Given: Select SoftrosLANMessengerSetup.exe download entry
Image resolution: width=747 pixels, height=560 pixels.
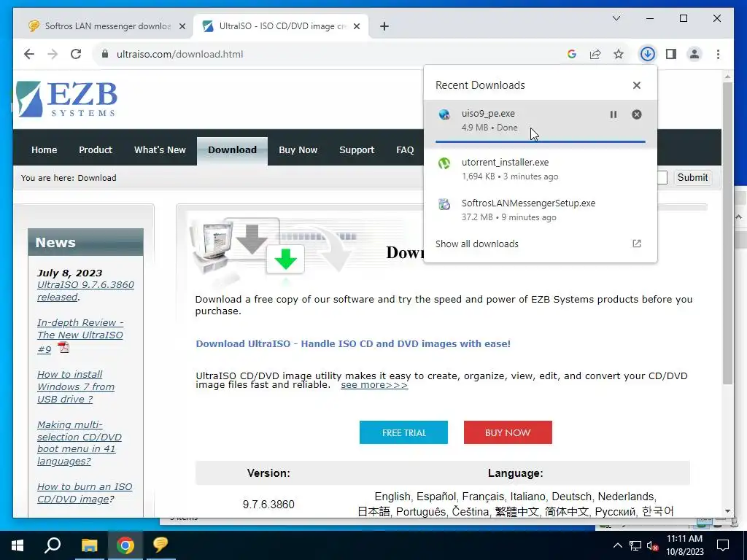Looking at the screenshot, I should point(541,210).
